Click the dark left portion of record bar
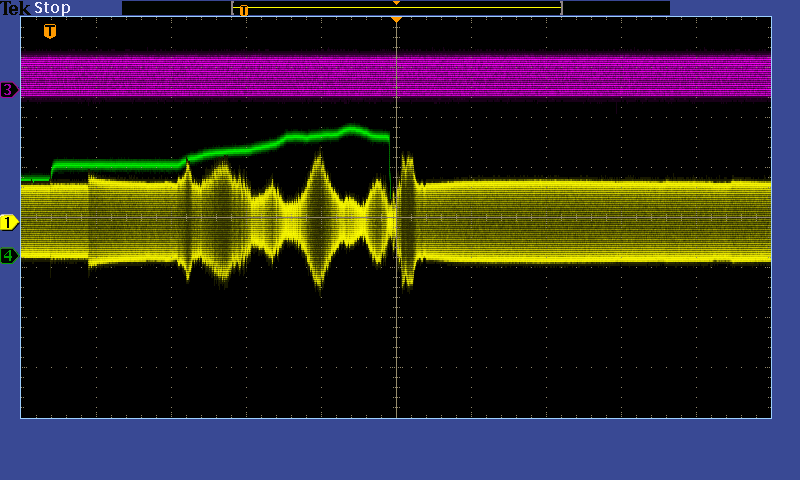 point(175,8)
